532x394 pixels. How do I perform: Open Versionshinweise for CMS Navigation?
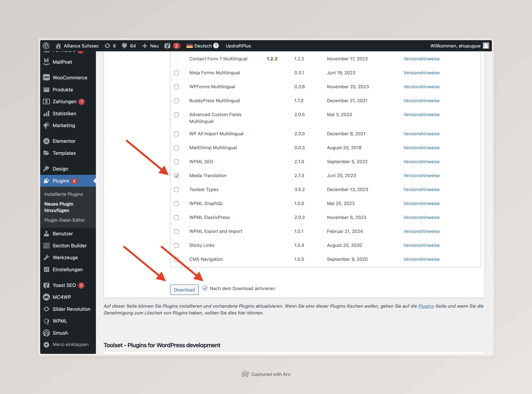tap(421, 259)
